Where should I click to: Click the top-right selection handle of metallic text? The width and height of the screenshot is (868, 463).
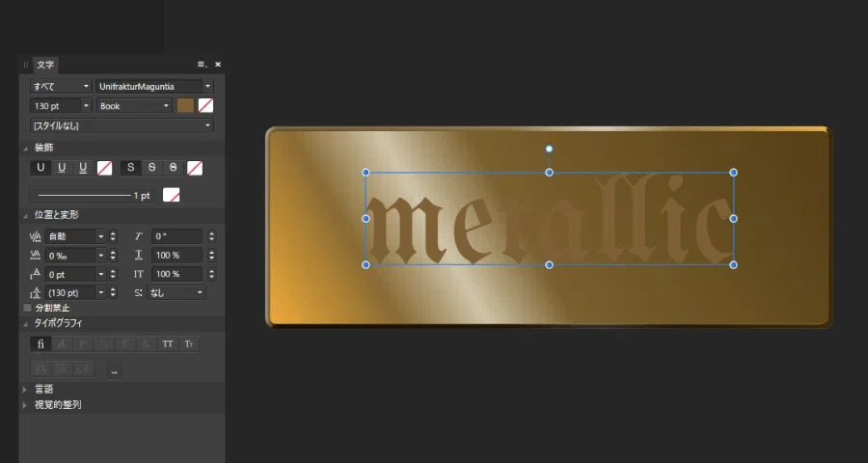pyautogui.click(x=734, y=173)
